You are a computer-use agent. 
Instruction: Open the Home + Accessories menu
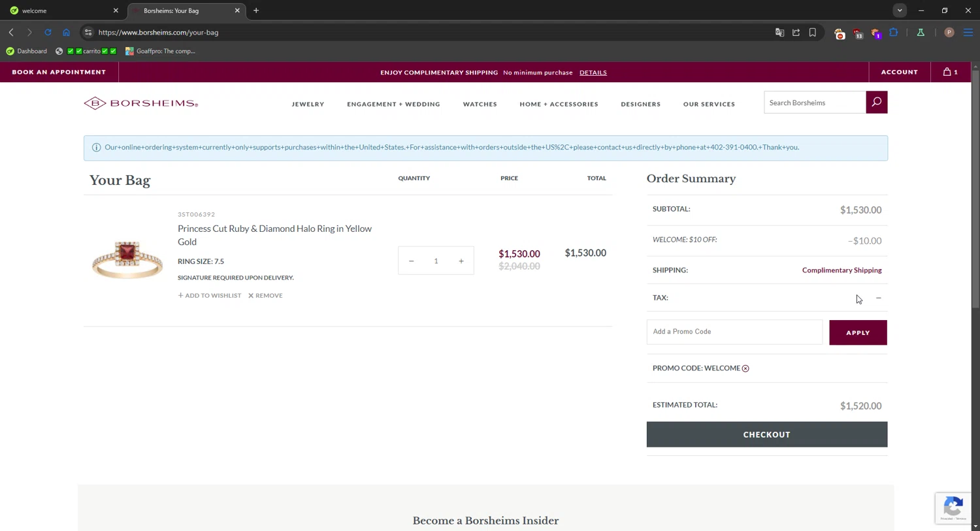pyautogui.click(x=559, y=104)
